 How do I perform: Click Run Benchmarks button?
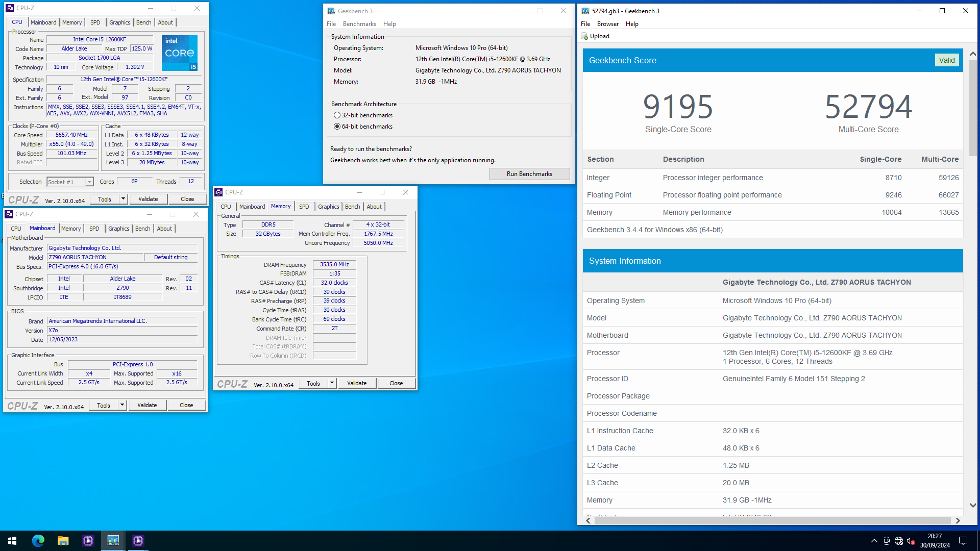529,174
